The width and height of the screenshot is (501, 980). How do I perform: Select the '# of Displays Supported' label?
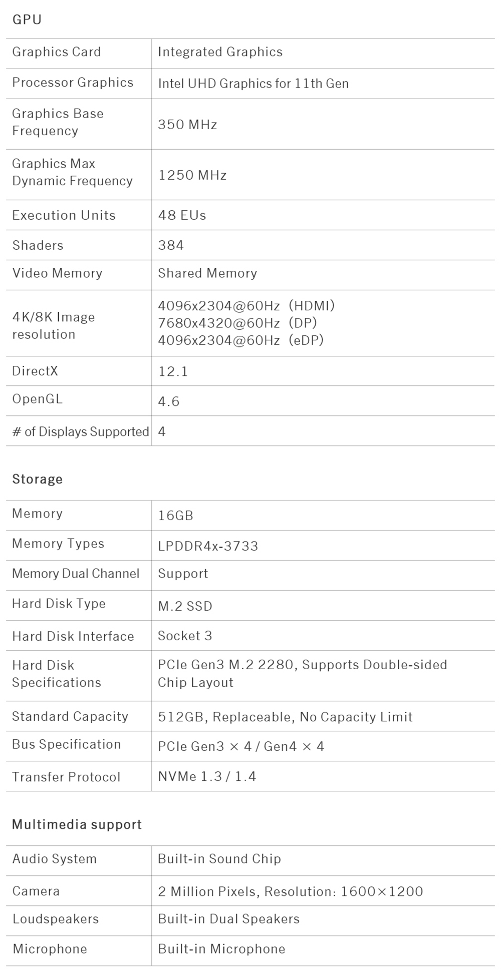point(80,431)
